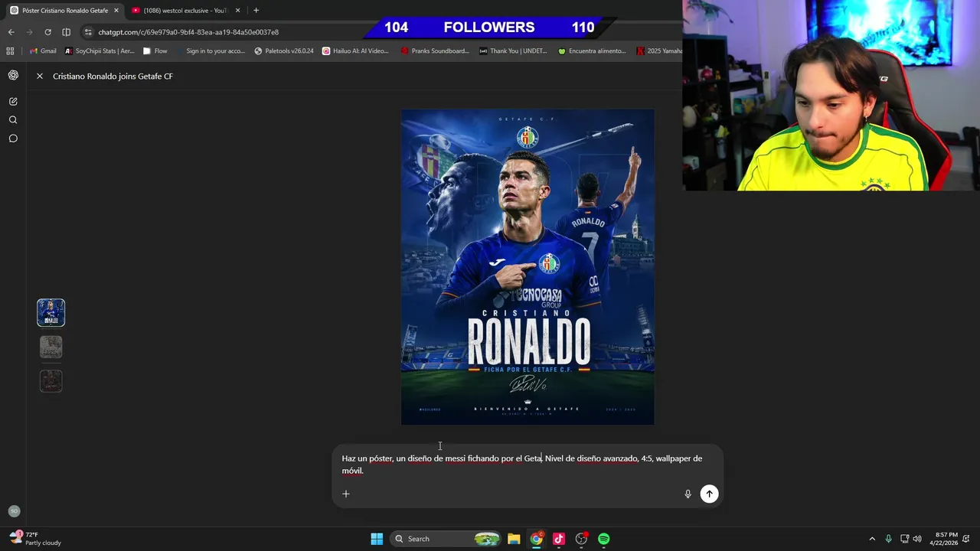This screenshot has width=980, height=551.
Task: Close the image viewer with the X
Action: pos(40,77)
